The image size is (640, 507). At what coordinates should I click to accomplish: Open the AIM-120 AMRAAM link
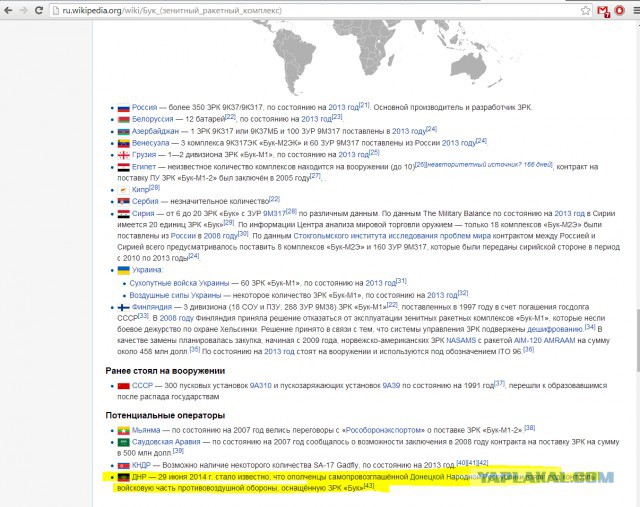click(x=544, y=340)
